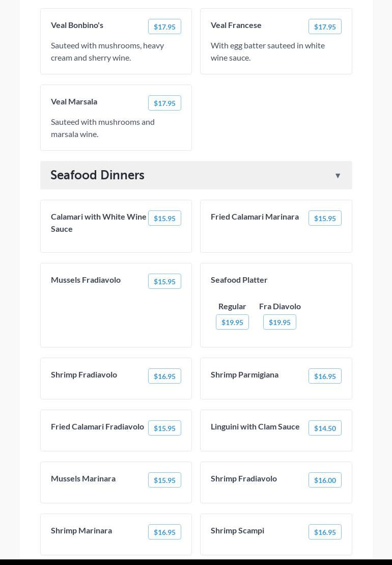Choose Mussels Fradiavolo $15.95 price
392x565 pixels.
tap(164, 282)
